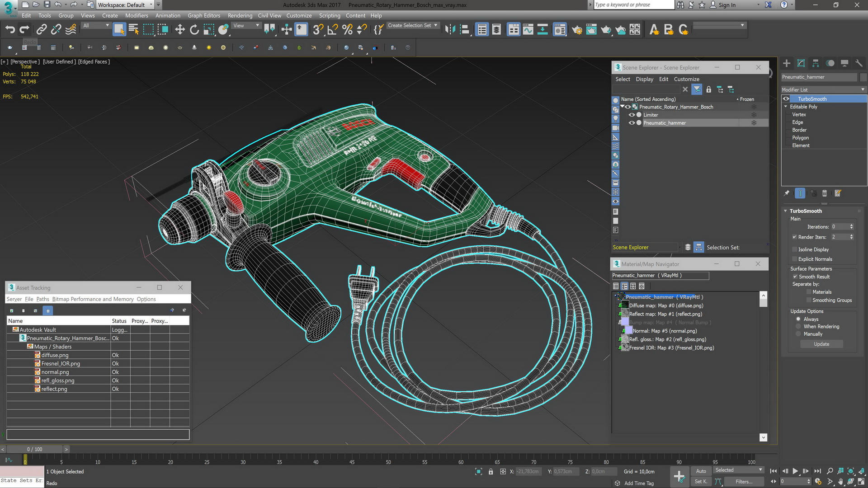The width and height of the screenshot is (868, 488).
Task: Click the time slider 0 / 100 handle
Action: [x=34, y=449]
